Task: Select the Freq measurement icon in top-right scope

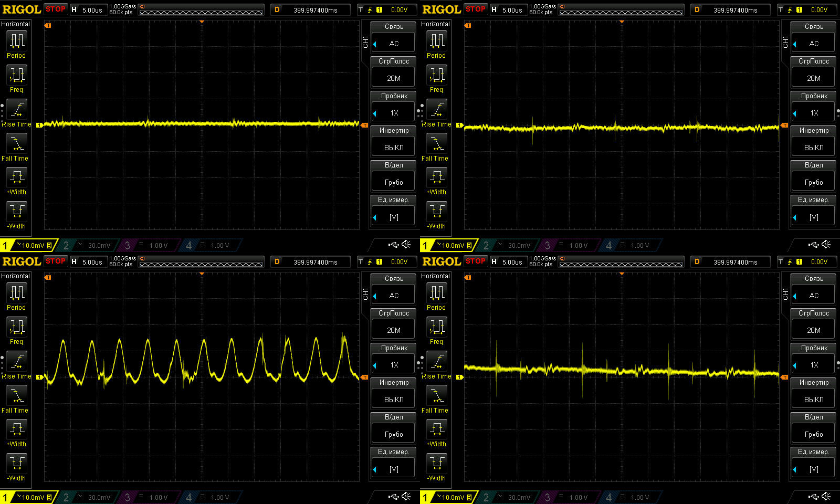Action: pos(437,75)
